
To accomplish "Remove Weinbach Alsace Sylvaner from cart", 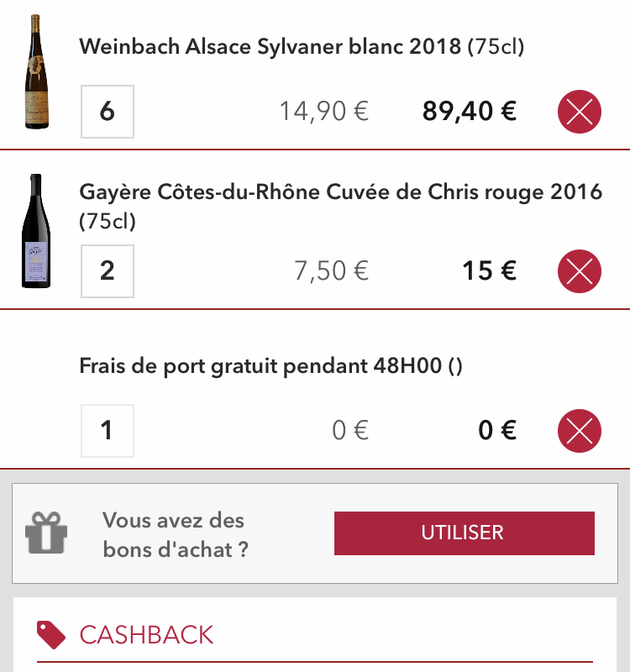I will click(x=579, y=112).
